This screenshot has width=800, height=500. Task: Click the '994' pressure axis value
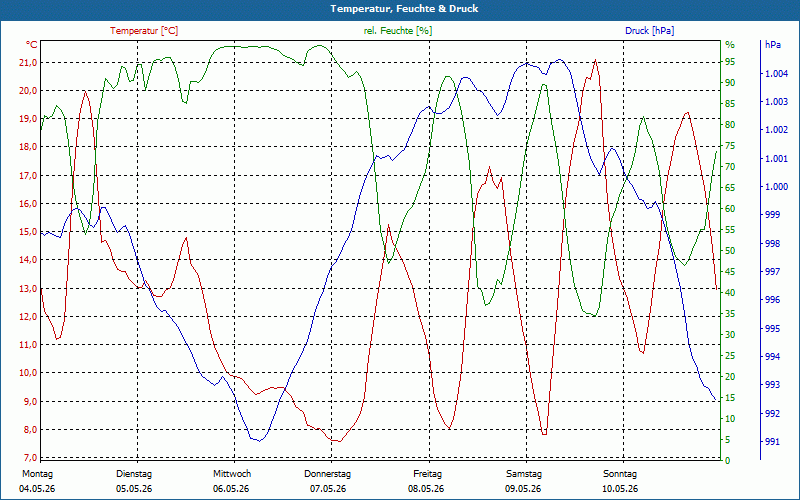(x=772, y=356)
